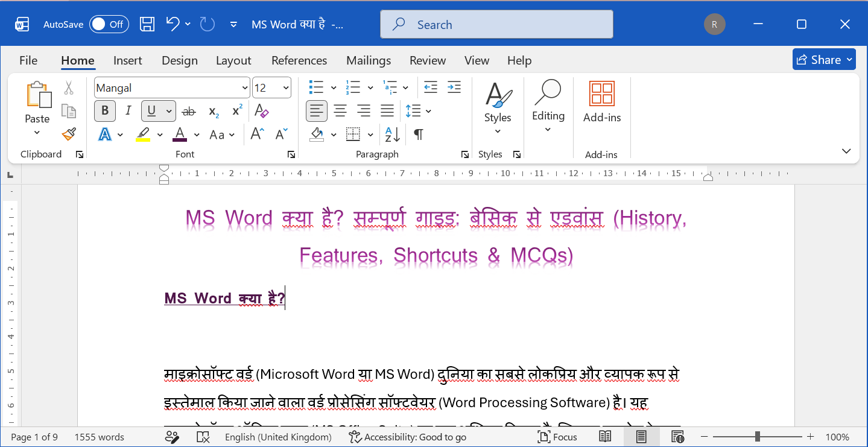The image size is (868, 447).
Task: Click the Search box
Action: tap(496, 25)
